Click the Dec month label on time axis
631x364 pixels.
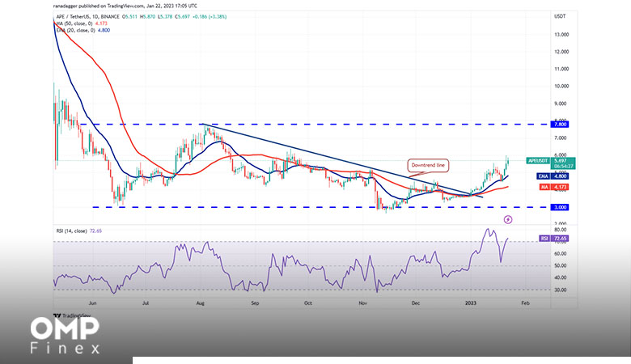coord(416,303)
